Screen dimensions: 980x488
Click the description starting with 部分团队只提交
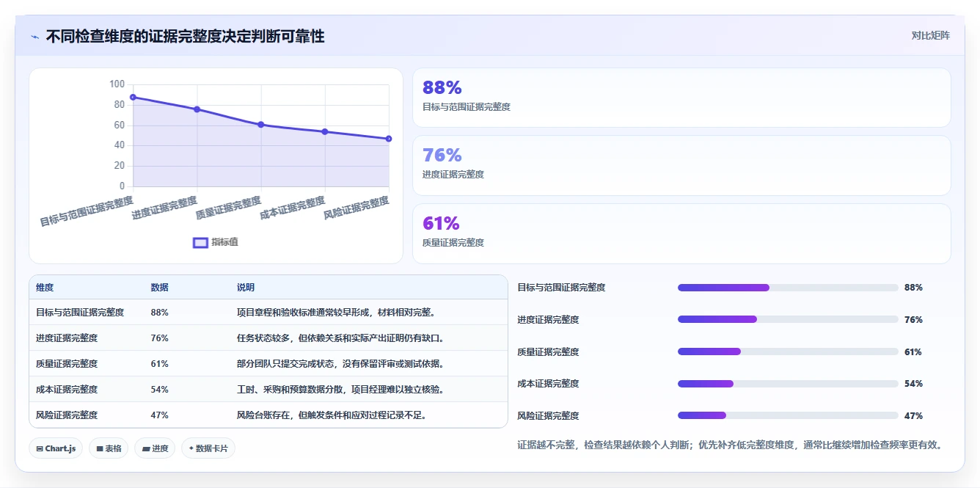point(341,364)
